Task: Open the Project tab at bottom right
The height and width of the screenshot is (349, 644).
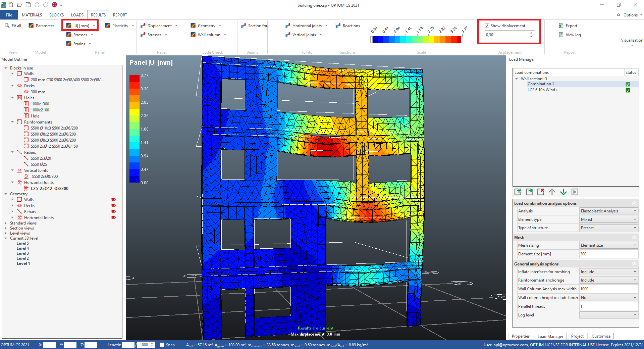Action: 577,336
